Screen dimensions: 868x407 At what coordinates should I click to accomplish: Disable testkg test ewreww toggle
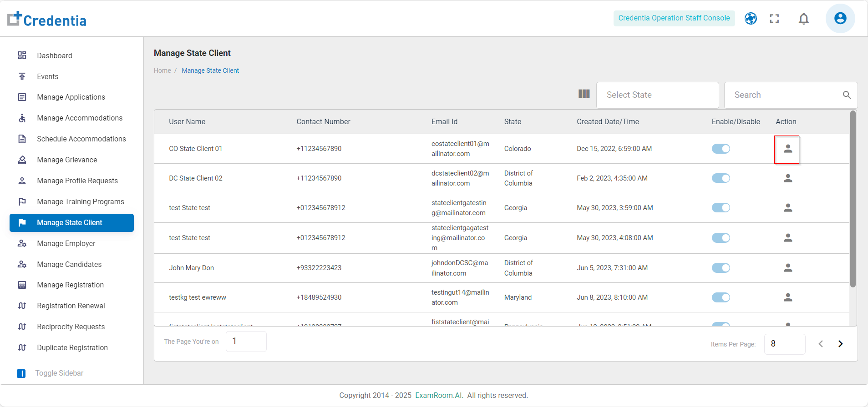pyautogui.click(x=721, y=297)
